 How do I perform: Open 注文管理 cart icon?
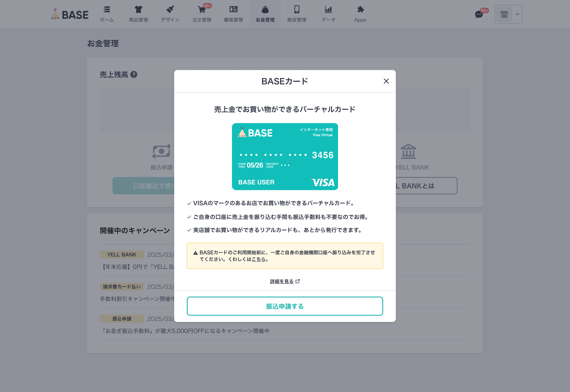point(202,10)
